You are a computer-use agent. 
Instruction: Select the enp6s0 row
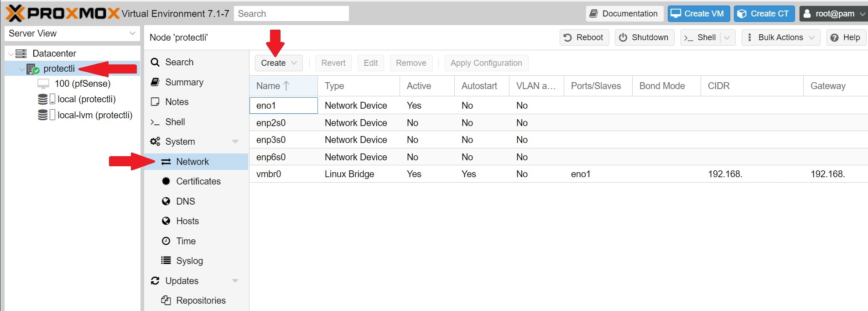click(x=558, y=157)
